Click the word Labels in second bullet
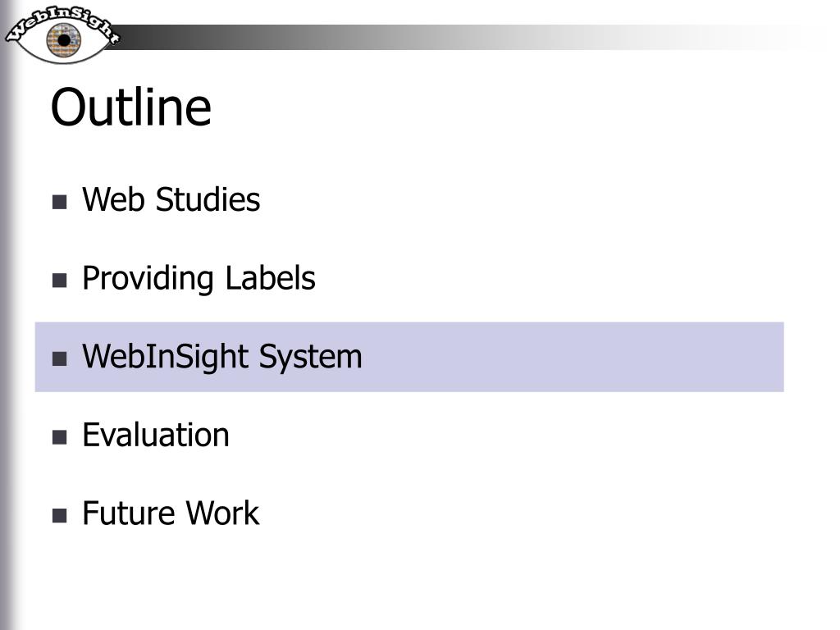Screen dimensions: 840x630 (x=270, y=277)
